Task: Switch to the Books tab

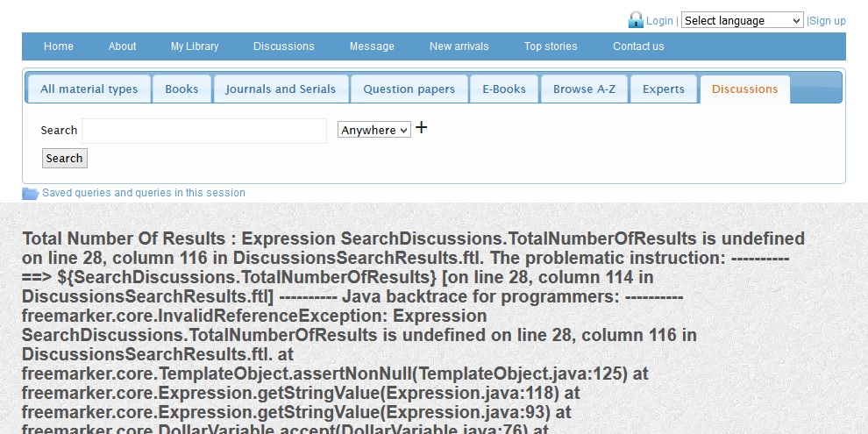Action: click(181, 89)
